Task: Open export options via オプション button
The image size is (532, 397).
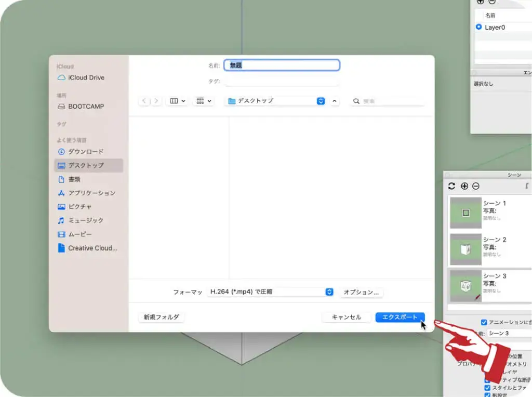Action: point(361,292)
